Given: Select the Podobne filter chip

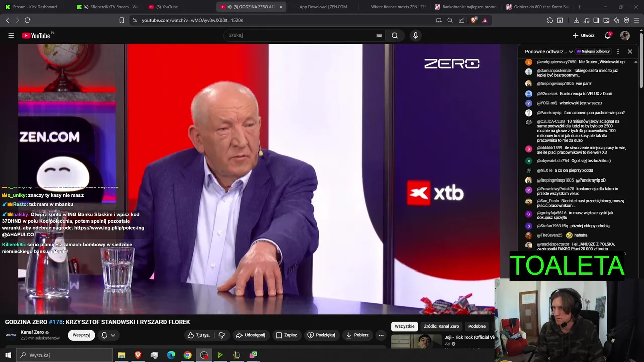Looking at the screenshot, I should tap(477, 326).
